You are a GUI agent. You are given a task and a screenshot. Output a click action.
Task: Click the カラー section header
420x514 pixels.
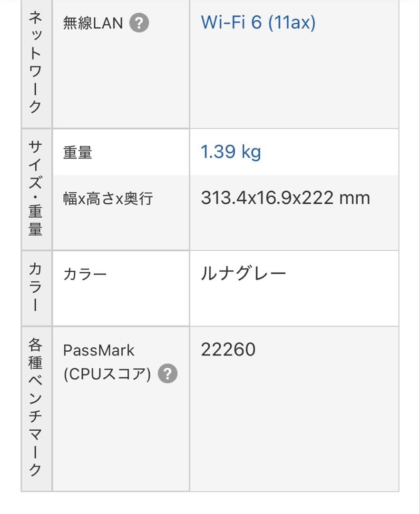36,288
